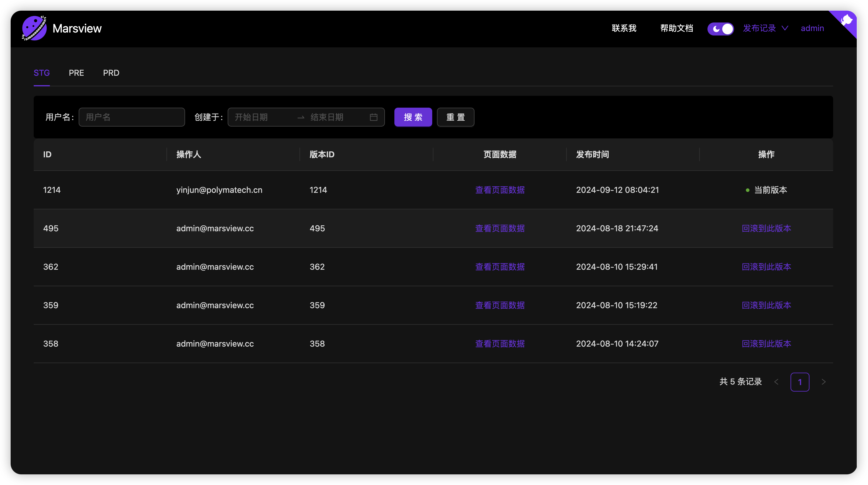Go to next page arrow

824,382
